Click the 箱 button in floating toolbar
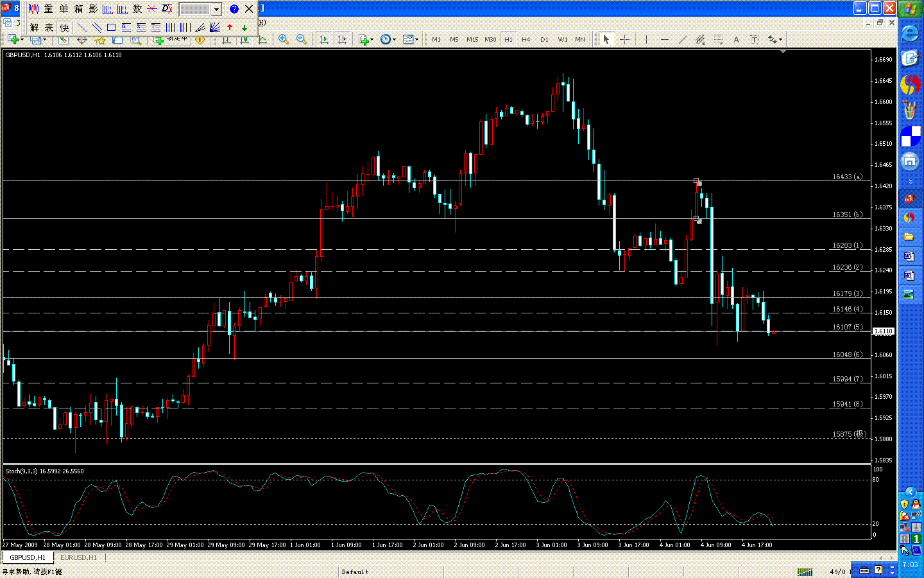Viewport: 924px width, 578px height. 78,9
